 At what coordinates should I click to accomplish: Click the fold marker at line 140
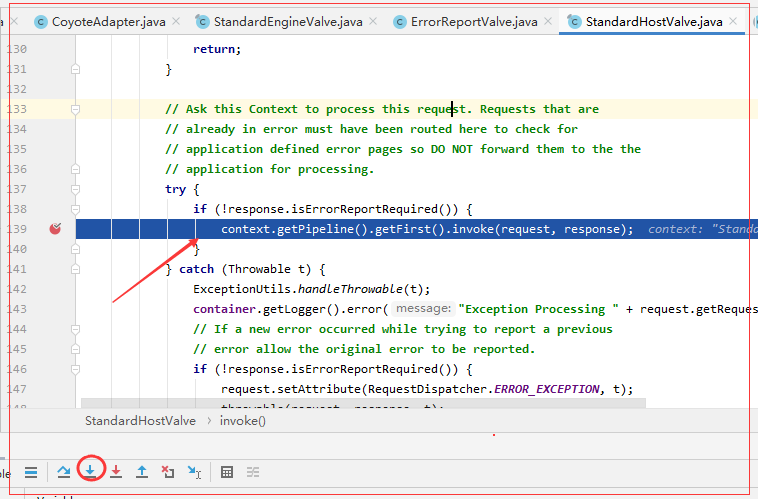point(75,249)
